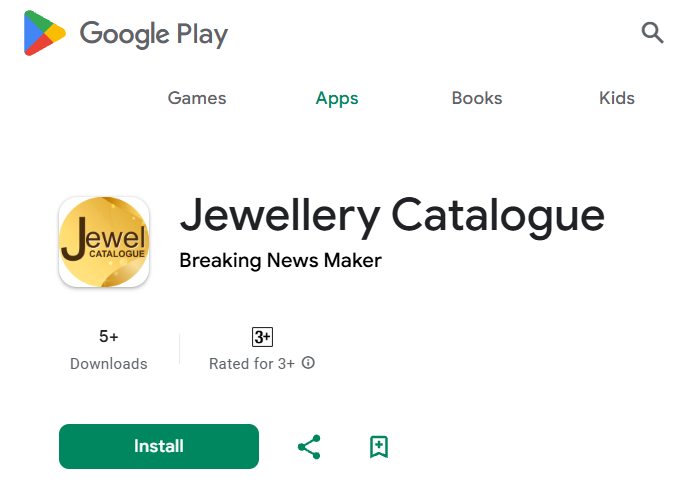Open the Kids tab

(x=616, y=98)
